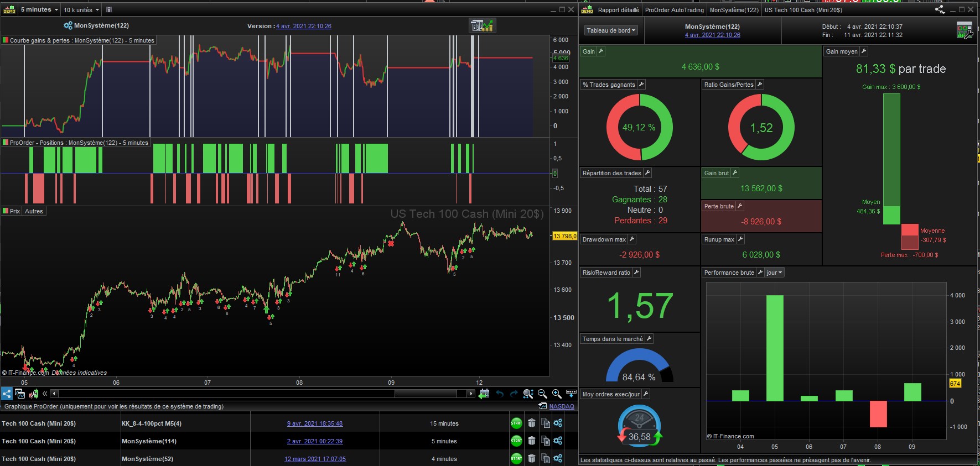Viewport: 980px width, 466px height.
Task: Open the dashboard customization icon in report
Action: (964, 30)
